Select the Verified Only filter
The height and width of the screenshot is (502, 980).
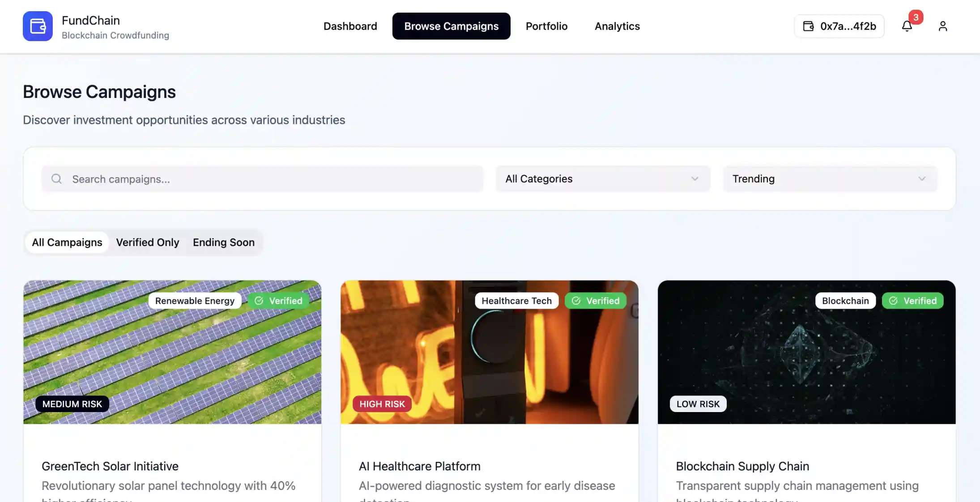coord(147,242)
